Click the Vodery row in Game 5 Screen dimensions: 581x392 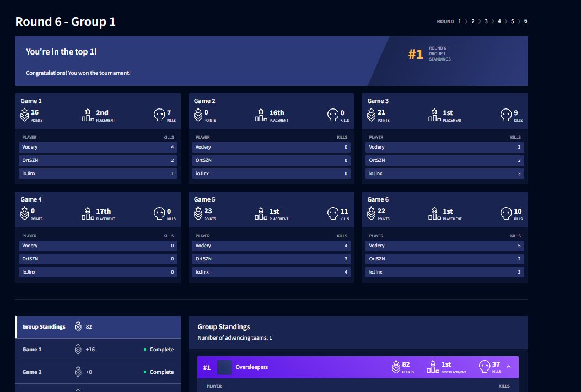tap(271, 246)
